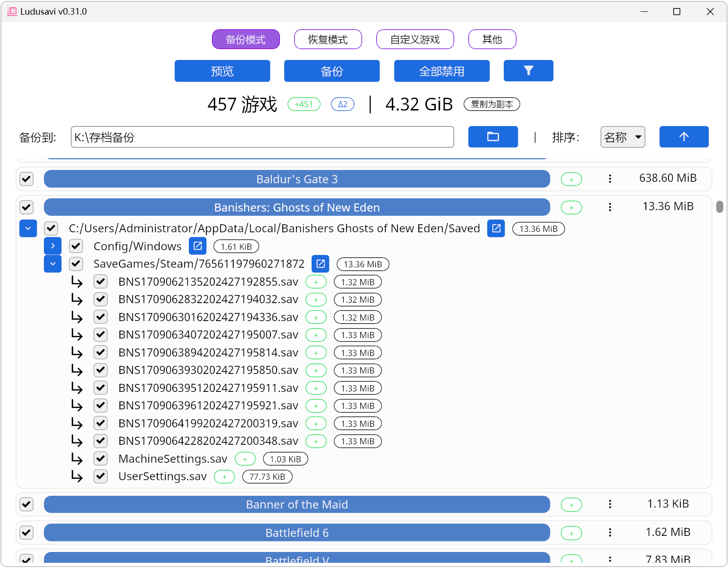Click 全部禁用 to disable all games
Viewport: 728px width, 568px height.
pos(442,71)
